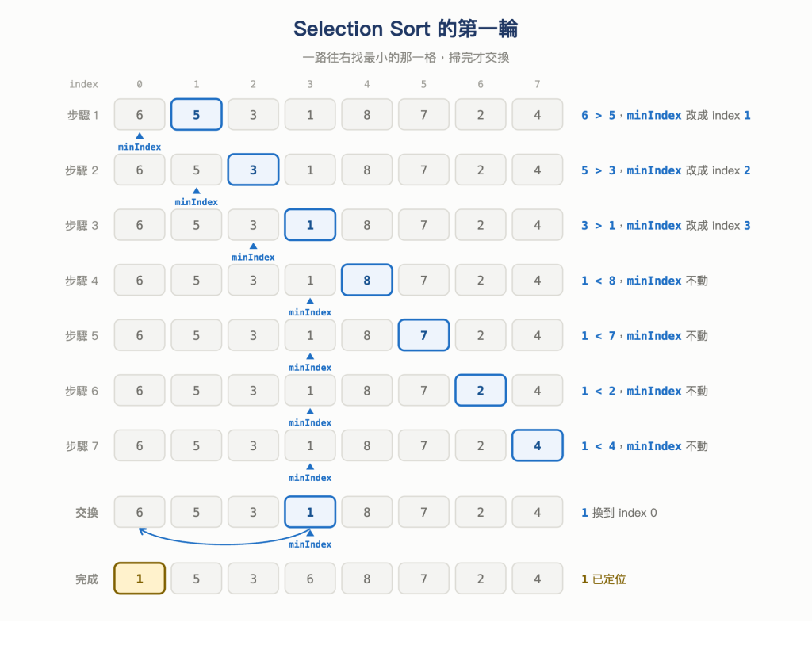The width and height of the screenshot is (812, 657).
Task: Click the note "1 換到 index 0"
Action: (619, 513)
